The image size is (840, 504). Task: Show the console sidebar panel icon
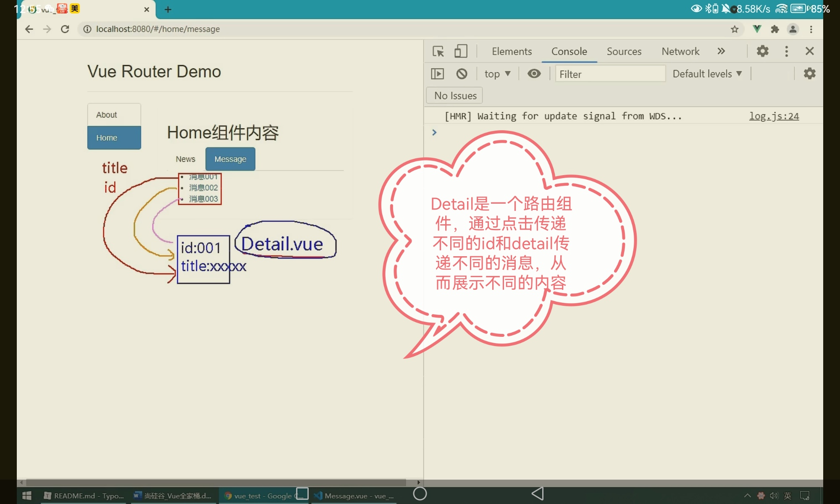pos(437,74)
